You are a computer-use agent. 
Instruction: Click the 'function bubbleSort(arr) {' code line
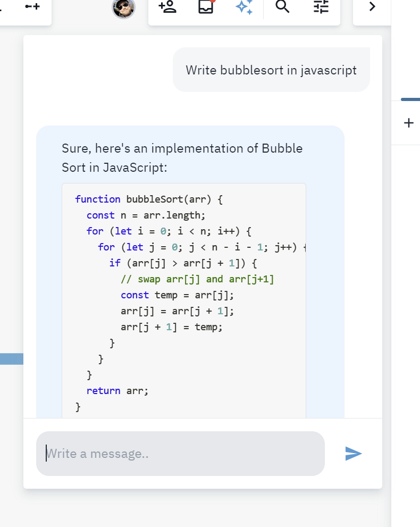pos(149,199)
